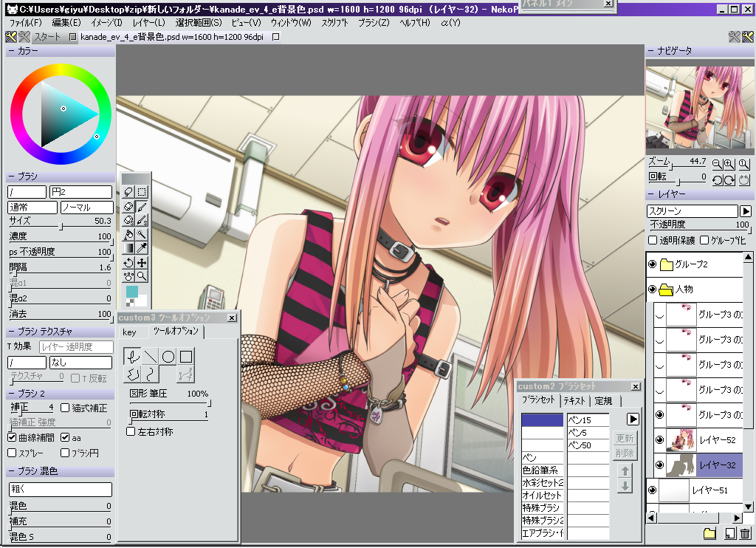Enable the 左右対称 symmetry checkbox
756x548 pixels.
point(131,431)
